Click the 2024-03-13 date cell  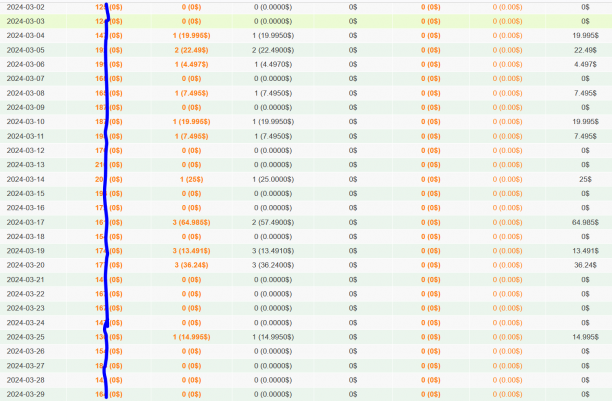pos(25,165)
